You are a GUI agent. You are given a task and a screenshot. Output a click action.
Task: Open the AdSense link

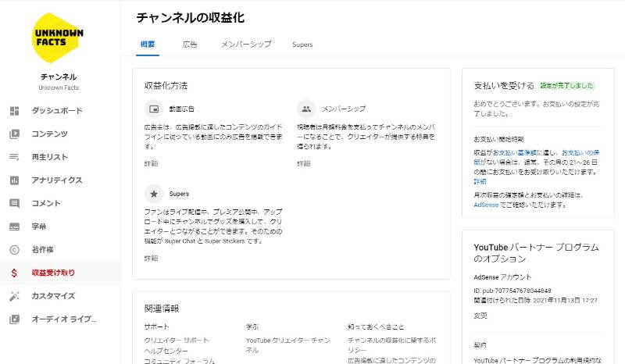(x=486, y=205)
